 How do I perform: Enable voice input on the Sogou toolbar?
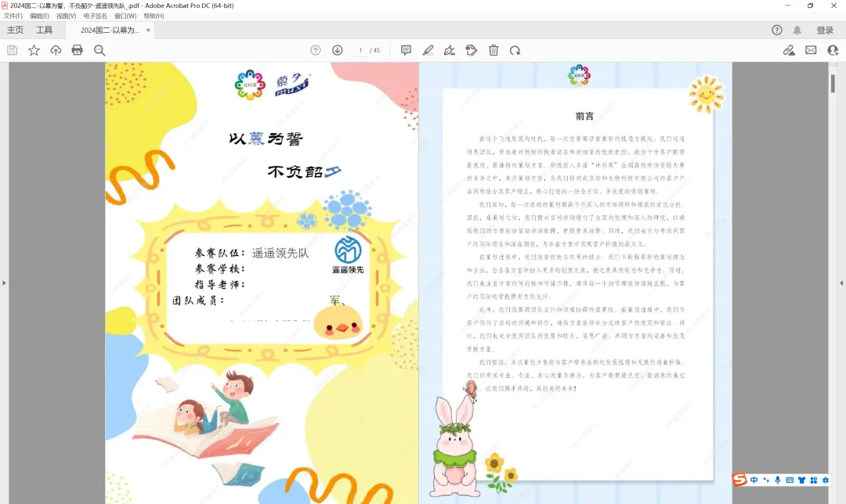[x=776, y=480]
